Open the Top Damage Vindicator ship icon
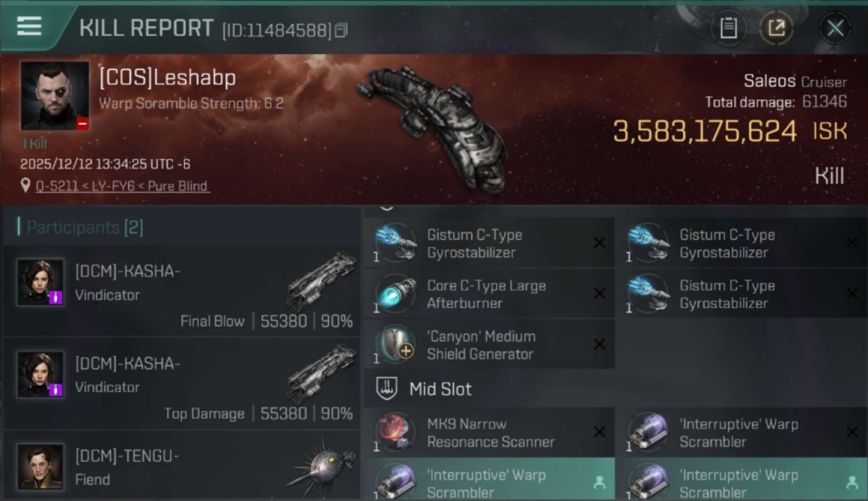The height and width of the screenshot is (501, 868). pos(322,373)
